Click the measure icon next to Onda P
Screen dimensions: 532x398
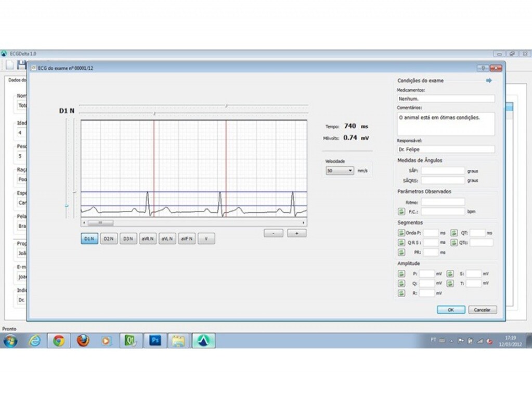pos(401,233)
